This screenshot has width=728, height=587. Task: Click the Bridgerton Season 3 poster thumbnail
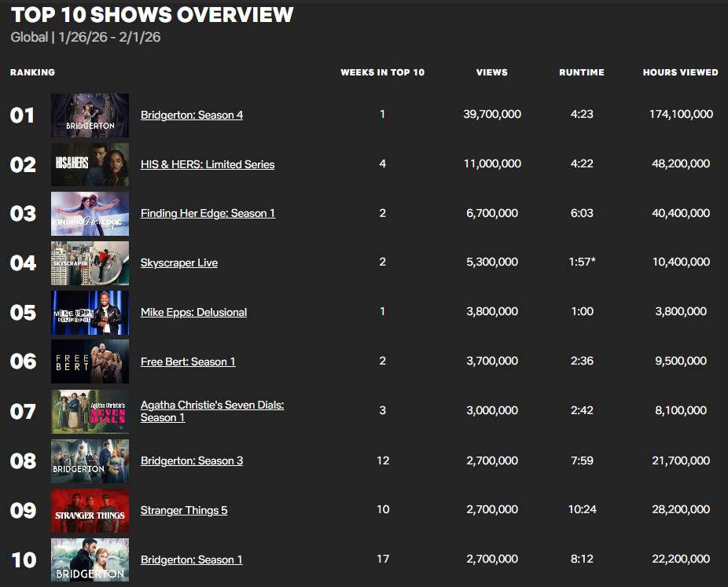click(90, 461)
